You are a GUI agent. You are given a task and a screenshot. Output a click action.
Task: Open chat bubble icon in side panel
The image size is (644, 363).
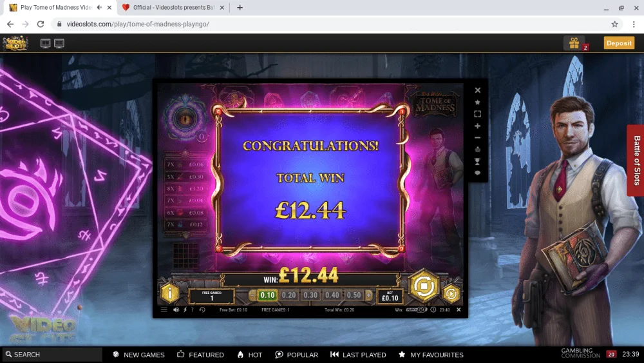coord(477,173)
